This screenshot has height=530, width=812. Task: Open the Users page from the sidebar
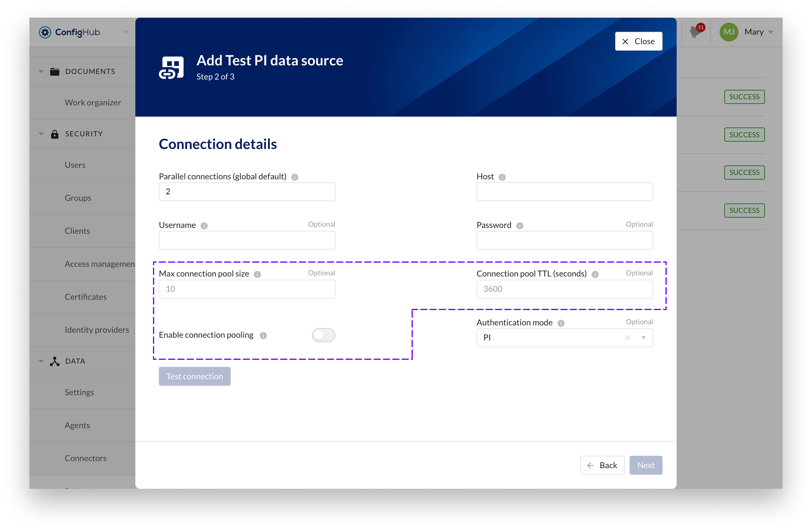click(75, 165)
